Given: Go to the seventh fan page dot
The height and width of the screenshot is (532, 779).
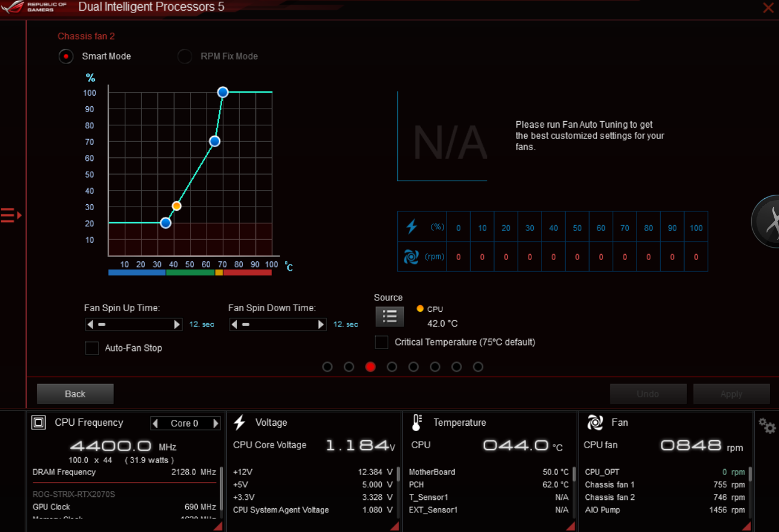Looking at the screenshot, I should [x=457, y=367].
